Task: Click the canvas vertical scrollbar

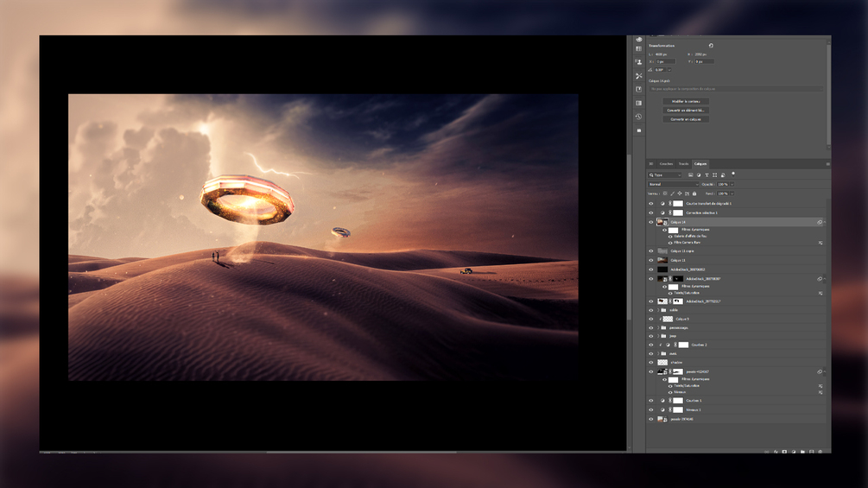Action: 629,238
